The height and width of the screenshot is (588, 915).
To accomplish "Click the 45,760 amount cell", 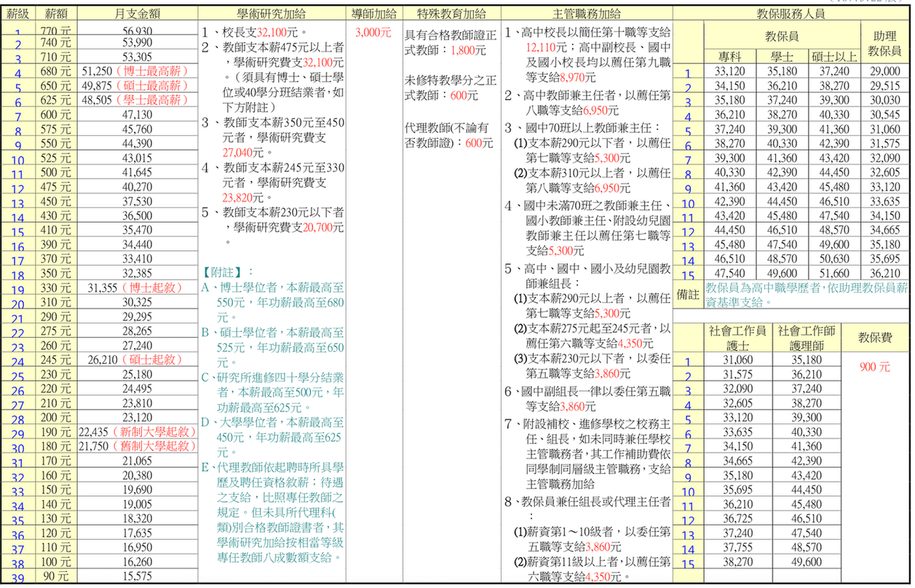I will (137, 129).
